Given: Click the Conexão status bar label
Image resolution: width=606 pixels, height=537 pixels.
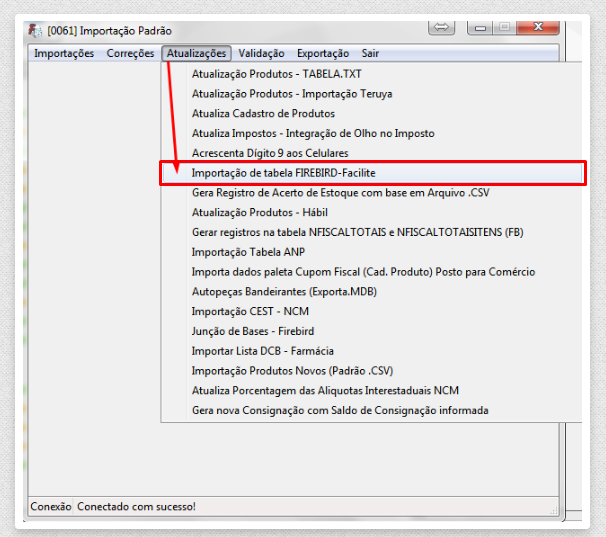Looking at the screenshot, I should coord(51,506).
